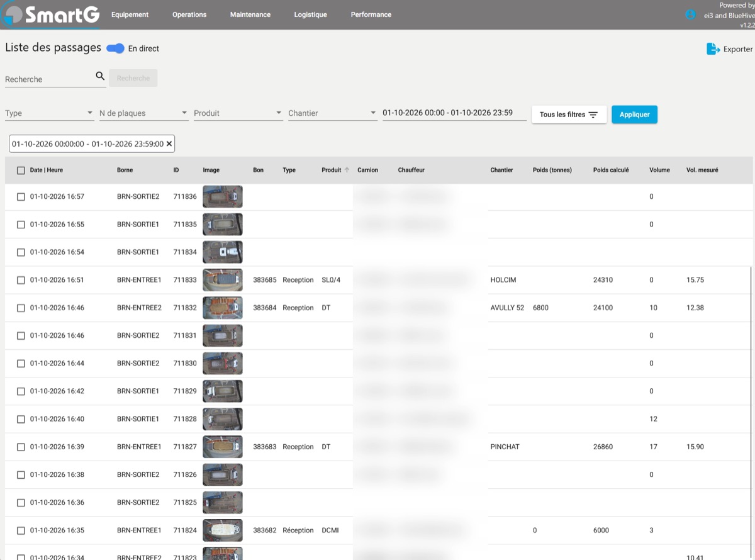View the thumbnail for passage 711836
Image resolution: width=755 pixels, height=560 pixels.
(x=223, y=197)
